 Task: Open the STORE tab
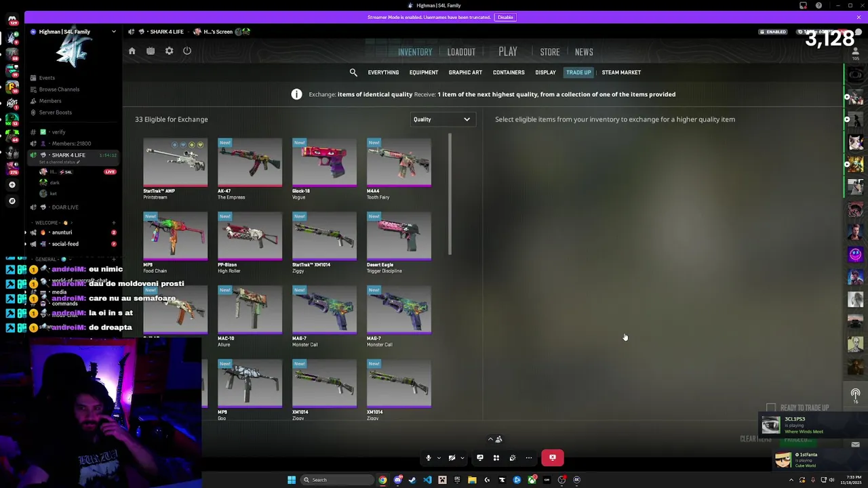550,52
